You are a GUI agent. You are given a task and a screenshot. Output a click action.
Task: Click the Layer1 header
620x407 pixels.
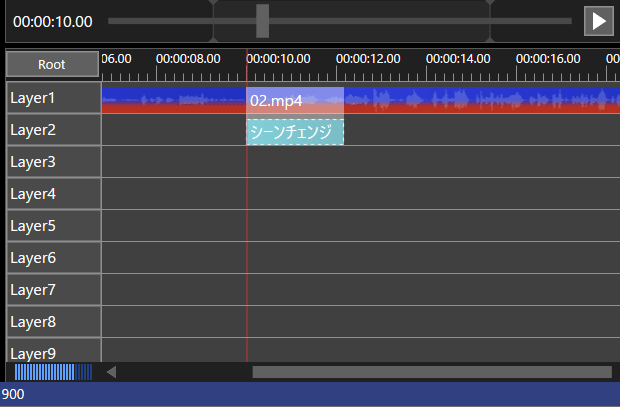pyautogui.click(x=52, y=98)
